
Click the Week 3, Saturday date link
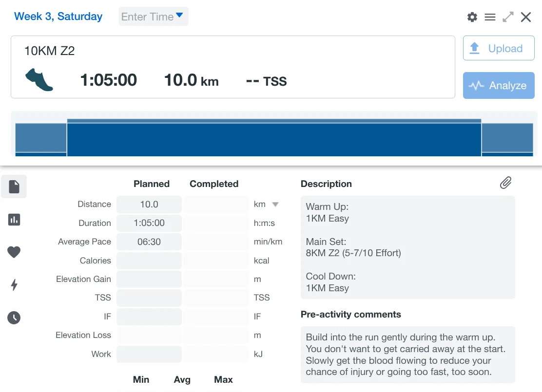[58, 16]
